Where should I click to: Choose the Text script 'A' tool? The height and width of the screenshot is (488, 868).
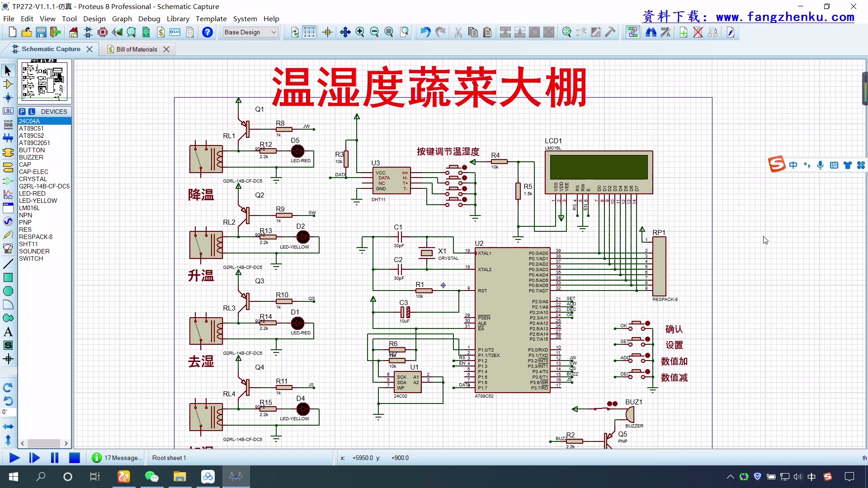[8, 332]
